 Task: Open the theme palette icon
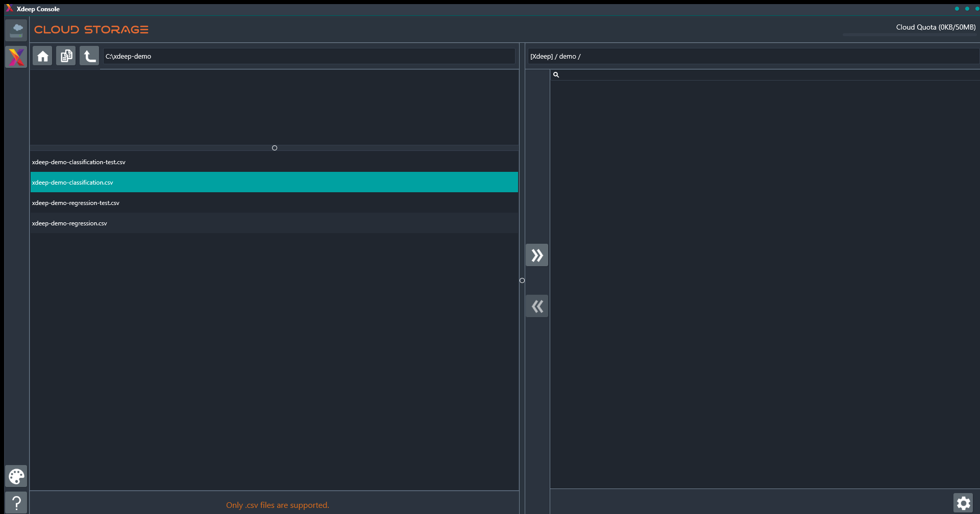click(16, 476)
